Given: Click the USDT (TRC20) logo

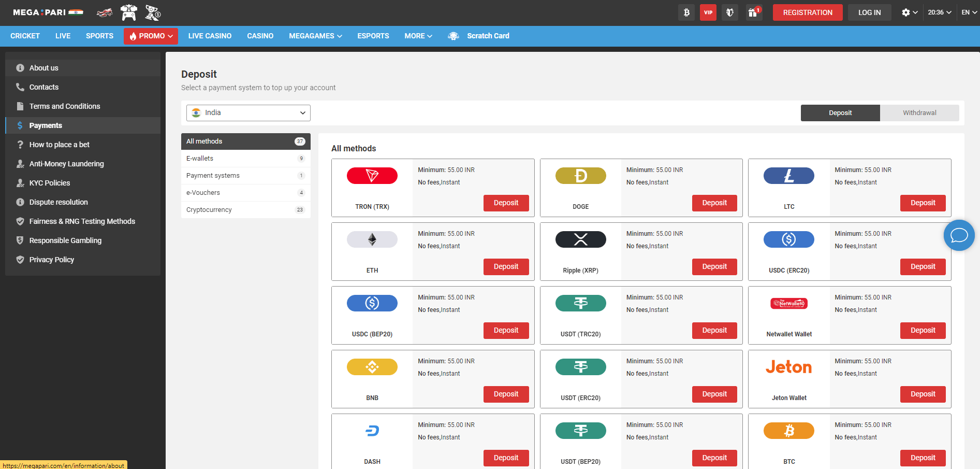Looking at the screenshot, I should click(x=581, y=303).
